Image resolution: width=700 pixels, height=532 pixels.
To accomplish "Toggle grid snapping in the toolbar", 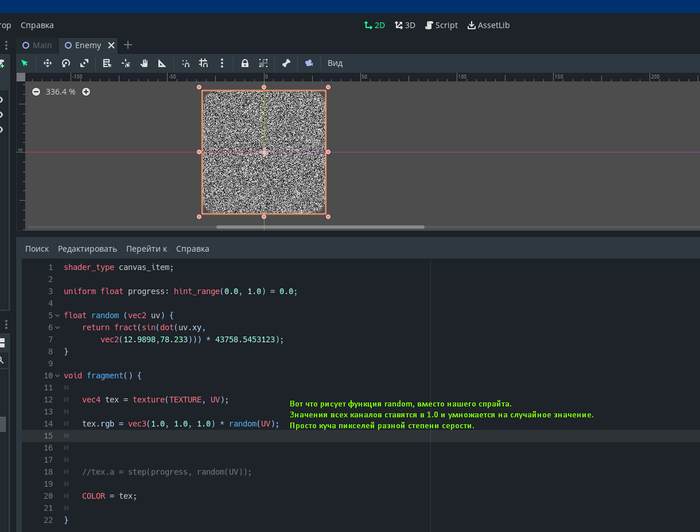I will click(x=203, y=63).
